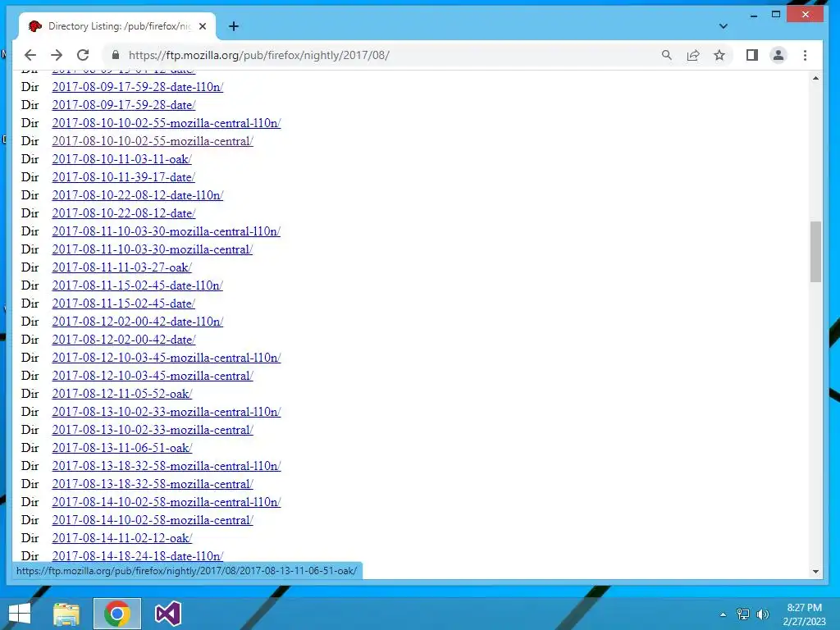View site information via the lock icon
This screenshot has height=630, width=840.
click(115, 55)
